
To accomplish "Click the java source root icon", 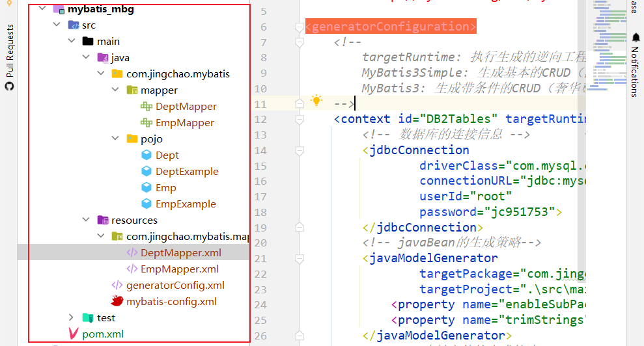I will coord(103,57).
